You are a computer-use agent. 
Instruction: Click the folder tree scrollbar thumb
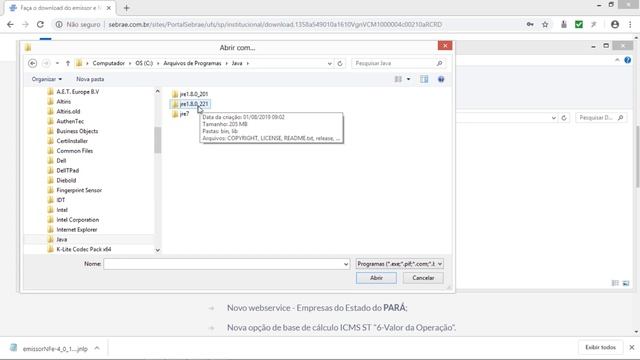tap(158, 140)
